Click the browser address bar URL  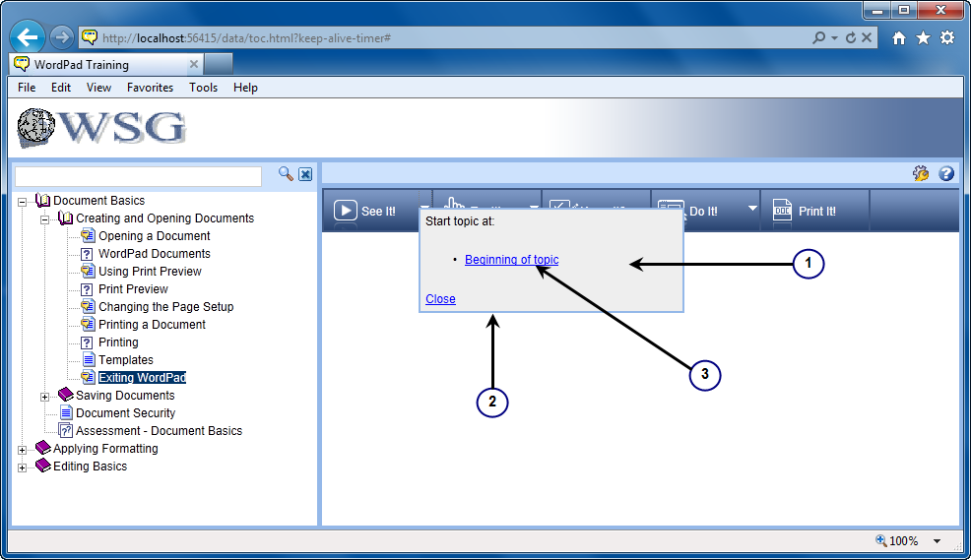pyautogui.click(x=246, y=38)
